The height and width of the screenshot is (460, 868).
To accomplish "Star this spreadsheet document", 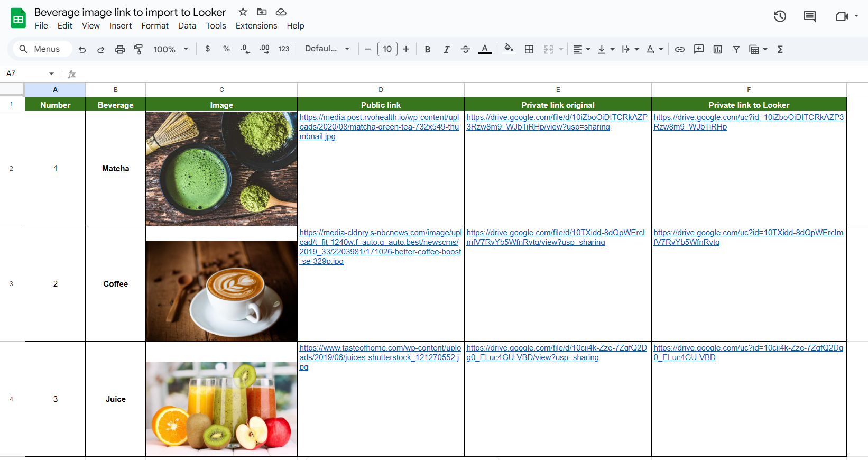I will click(243, 12).
